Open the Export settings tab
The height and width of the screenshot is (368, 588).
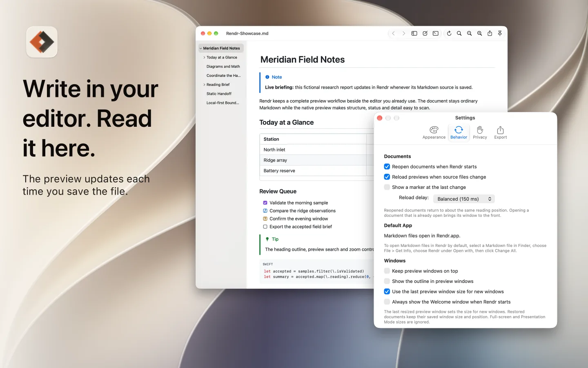[500, 132]
